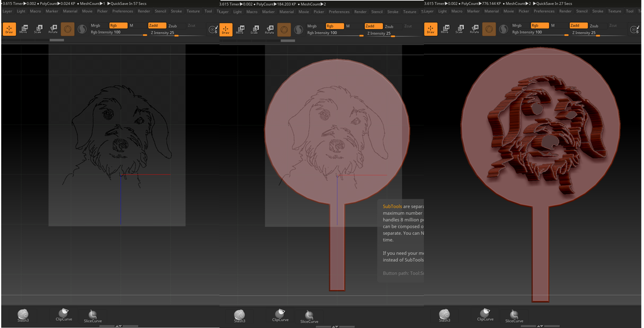
Task: Enable Mrgb in the extruded relief view
Action: tap(517, 25)
